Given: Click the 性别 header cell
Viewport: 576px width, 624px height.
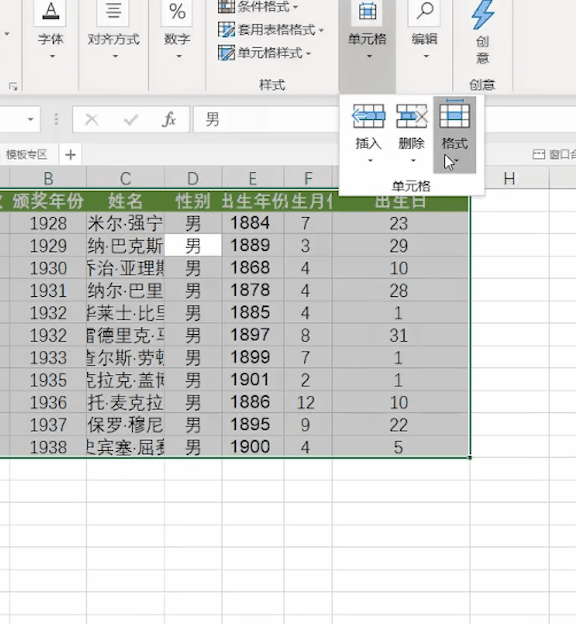Looking at the screenshot, I should tap(193, 201).
